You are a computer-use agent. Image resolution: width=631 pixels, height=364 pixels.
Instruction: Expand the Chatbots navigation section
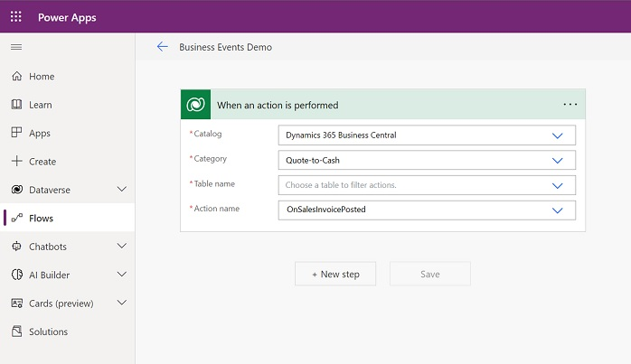tap(122, 247)
